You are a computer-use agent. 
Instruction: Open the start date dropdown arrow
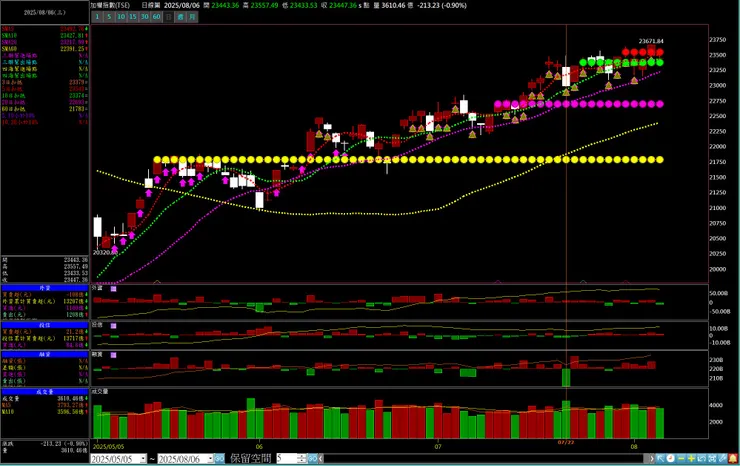(143, 458)
